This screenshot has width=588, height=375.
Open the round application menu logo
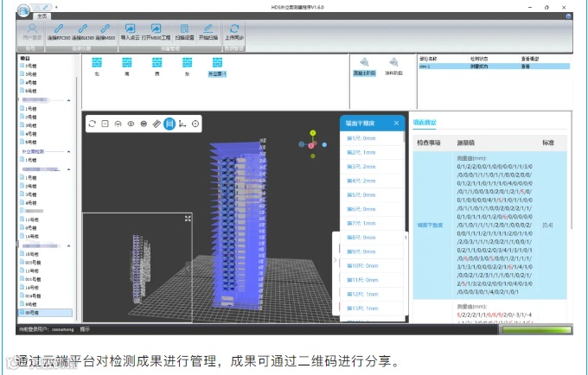[x=23, y=10]
